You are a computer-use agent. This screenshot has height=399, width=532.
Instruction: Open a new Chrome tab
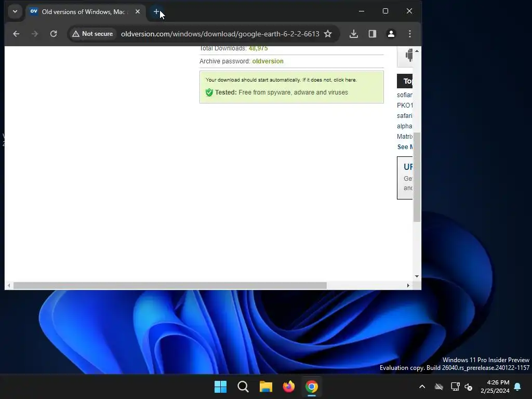point(156,11)
